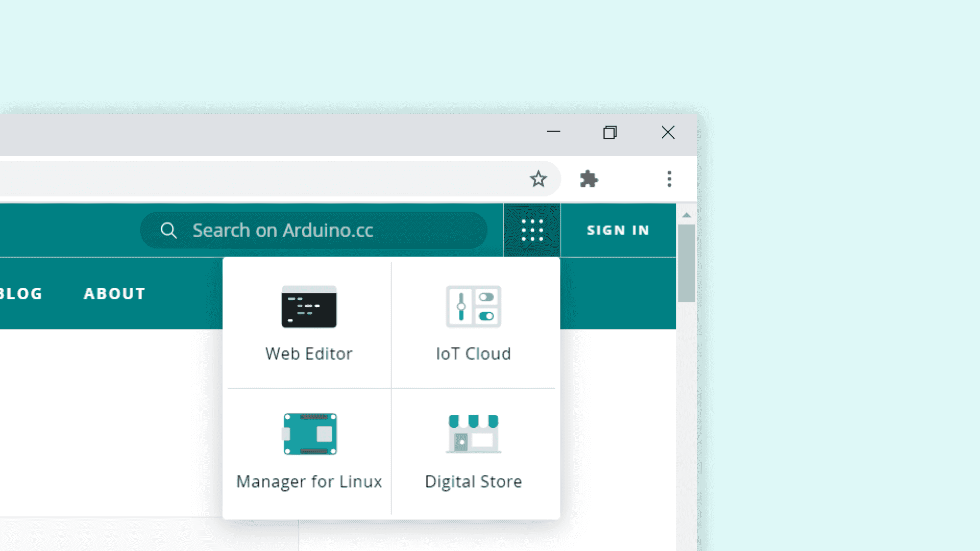The image size is (980, 551).
Task: Restore down the browser window
Action: pyautogui.click(x=610, y=133)
